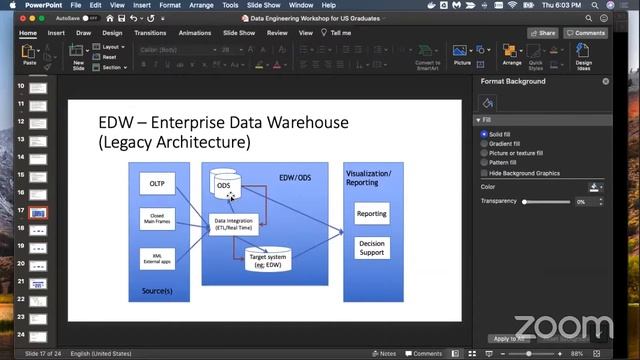Screen dimensions: 640x360
Task: Open Quick Access Toolbar customize arrow
Action: pos(162,19)
